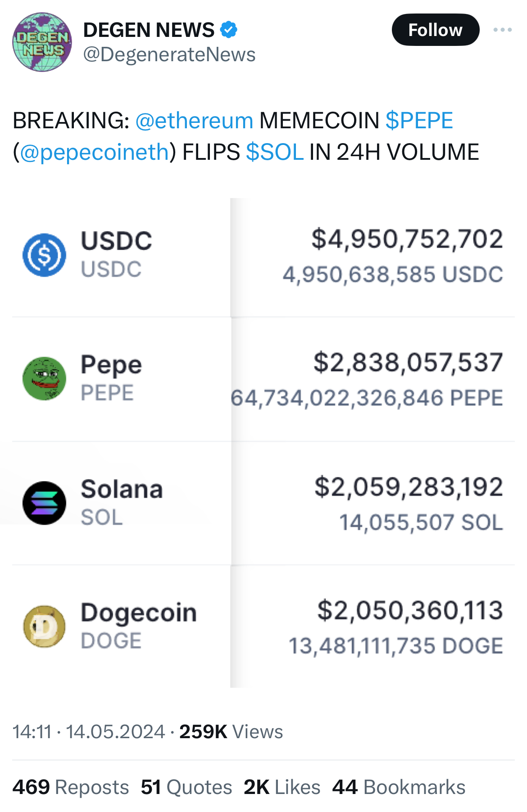
Task: Click the 44 Bookmarks count
Action: (x=399, y=788)
